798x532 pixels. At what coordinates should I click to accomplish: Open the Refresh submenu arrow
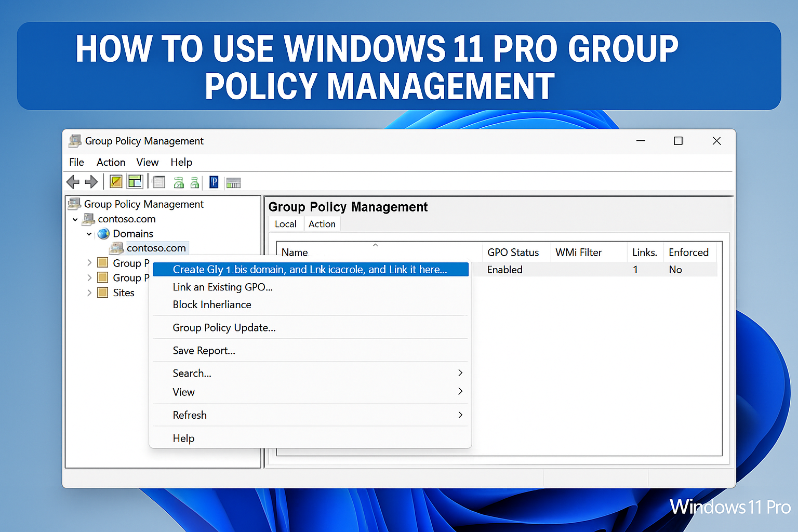pos(460,415)
